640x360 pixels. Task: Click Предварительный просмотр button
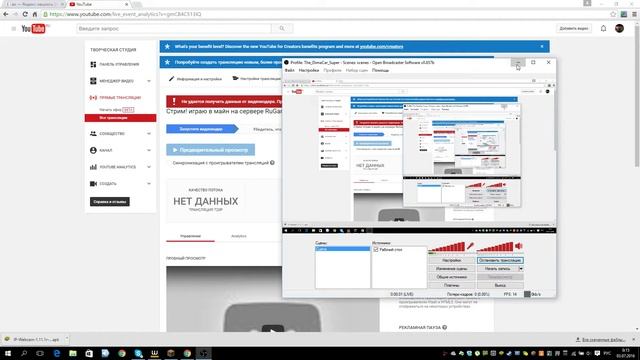coord(211,150)
